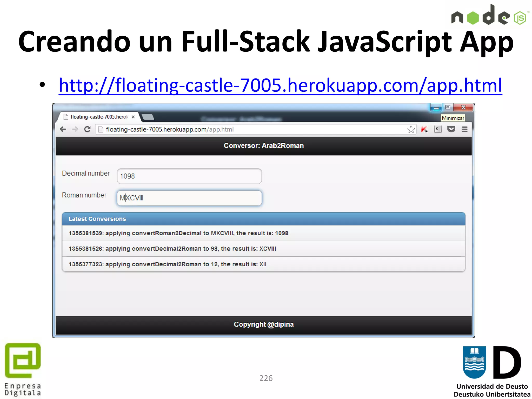
Task: Click the Conversor: Arab2Roman header title
Action: coord(264,145)
